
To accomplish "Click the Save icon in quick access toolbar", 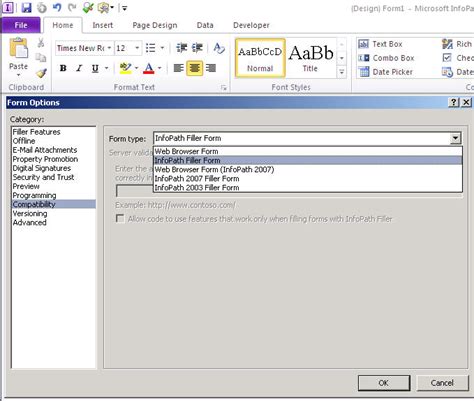I will pyautogui.click(x=26, y=7).
